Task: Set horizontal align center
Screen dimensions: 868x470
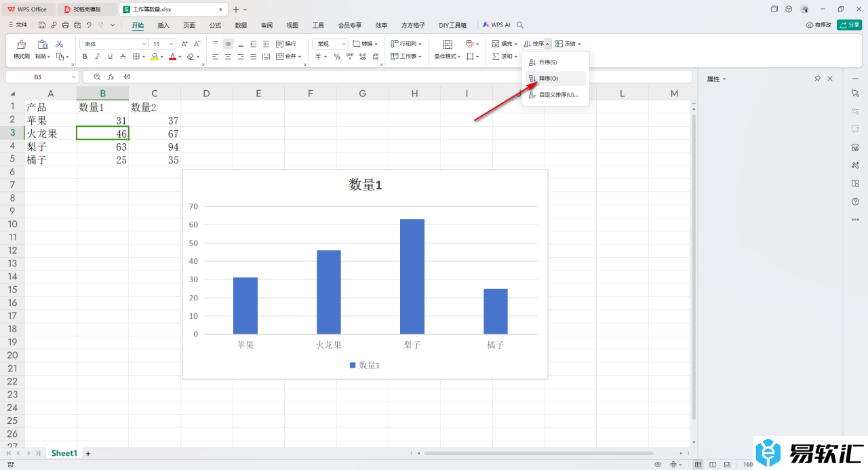Action: [228, 57]
